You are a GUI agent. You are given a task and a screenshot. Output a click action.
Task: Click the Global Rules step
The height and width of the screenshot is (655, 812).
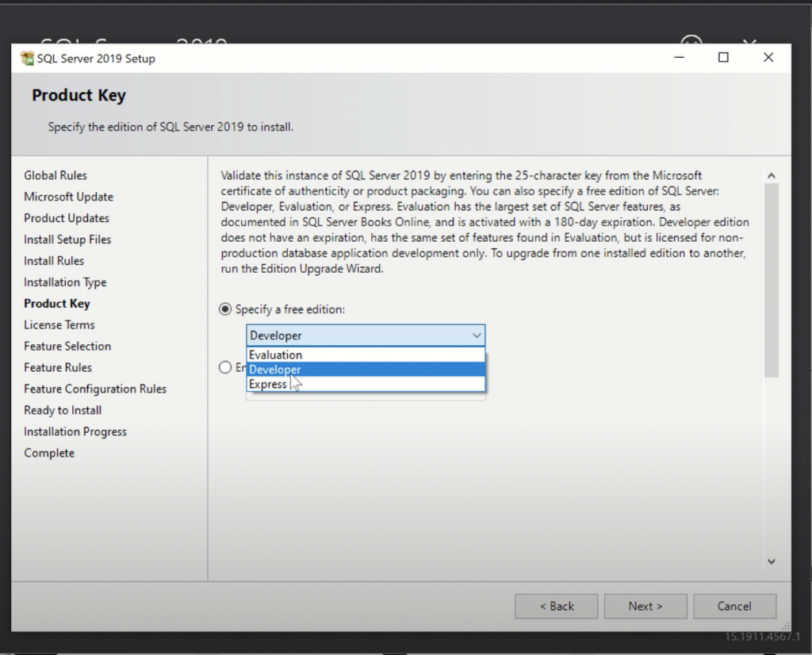(x=56, y=175)
